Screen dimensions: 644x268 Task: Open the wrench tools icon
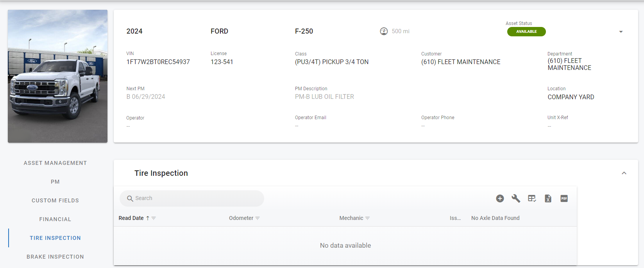click(516, 198)
